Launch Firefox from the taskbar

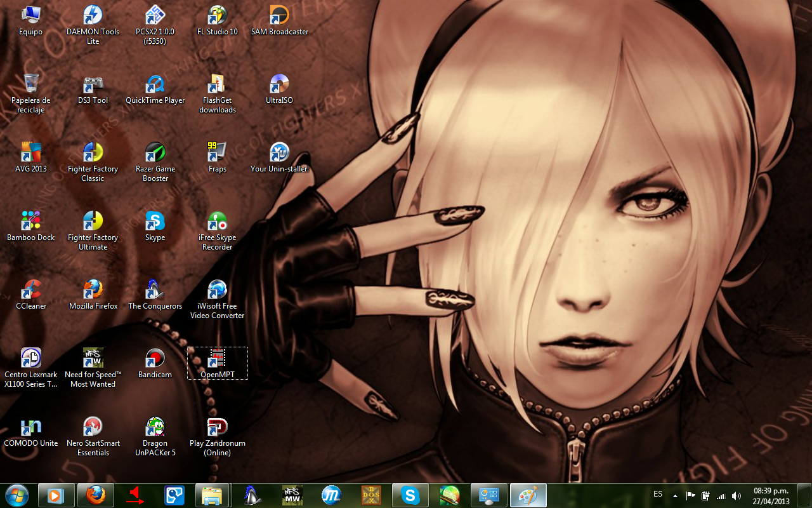[96, 495]
